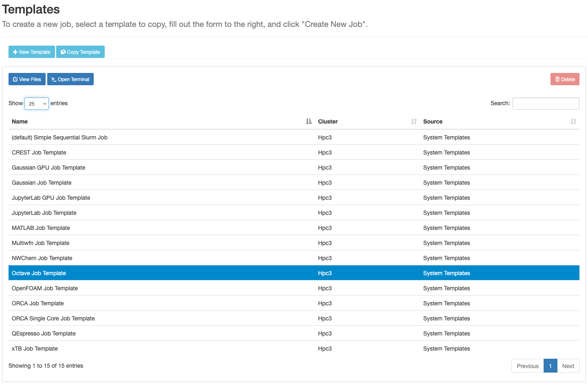
Task: Select the MATLAB Job Template row
Action: [x=163, y=227]
